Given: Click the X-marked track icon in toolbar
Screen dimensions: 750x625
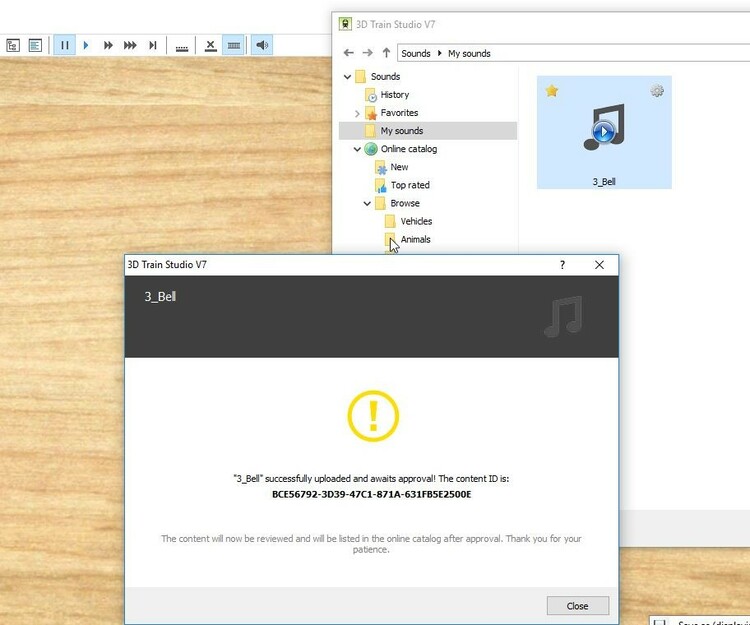Looking at the screenshot, I should [210, 45].
